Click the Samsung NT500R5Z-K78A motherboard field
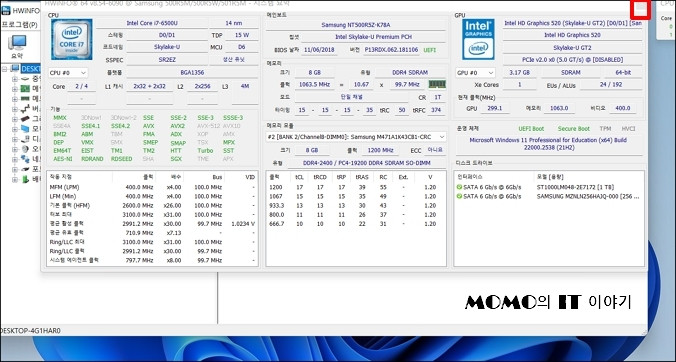This screenshot has height=362, width=676. point(356,25)
